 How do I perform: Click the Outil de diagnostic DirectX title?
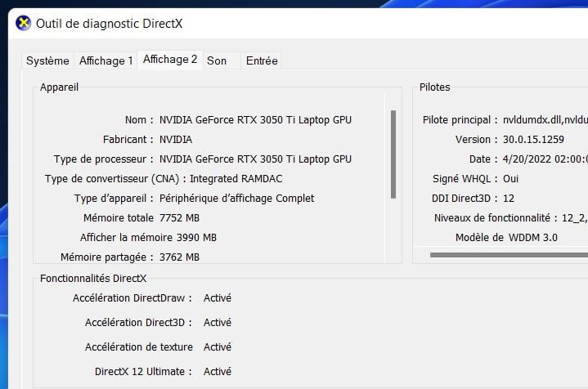(x=109, y=24)
